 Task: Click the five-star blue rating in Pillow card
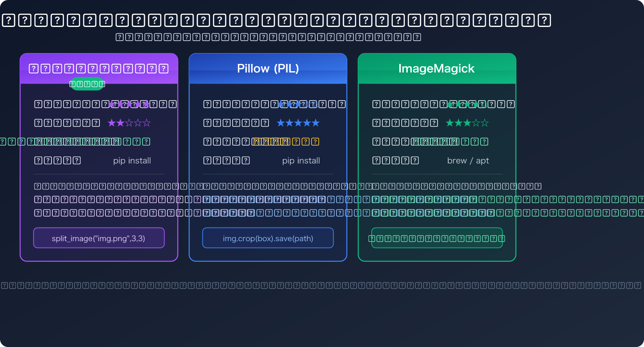tap(298, 123)
